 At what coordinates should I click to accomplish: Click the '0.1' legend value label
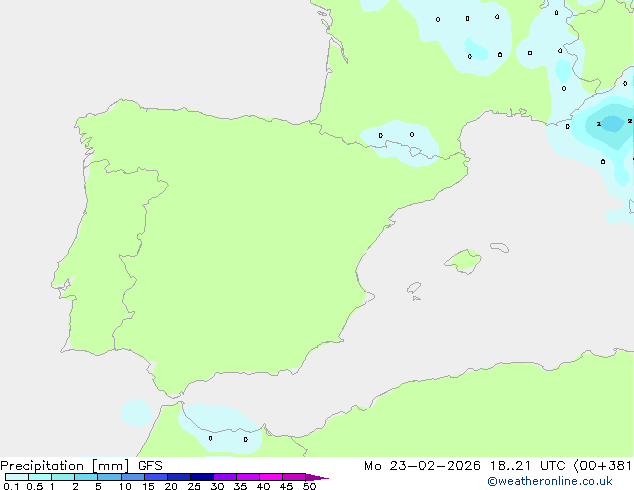[x=11, y=486]
